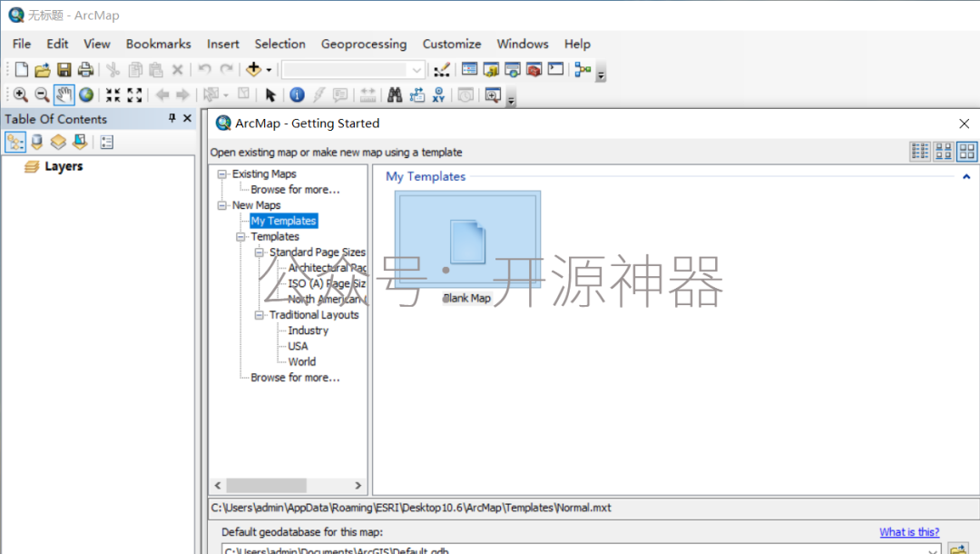The height and width of the screenshot is (554, 980).
Task: Collapse Standard Page Sizes node
Action: [x=260, y=252]
